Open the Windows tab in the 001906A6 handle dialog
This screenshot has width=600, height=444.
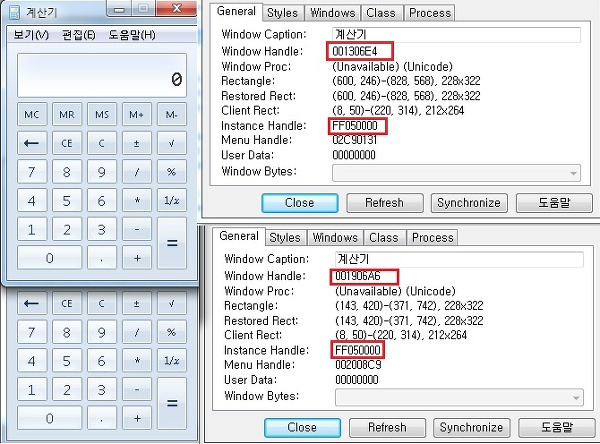[x=335, y=238]
